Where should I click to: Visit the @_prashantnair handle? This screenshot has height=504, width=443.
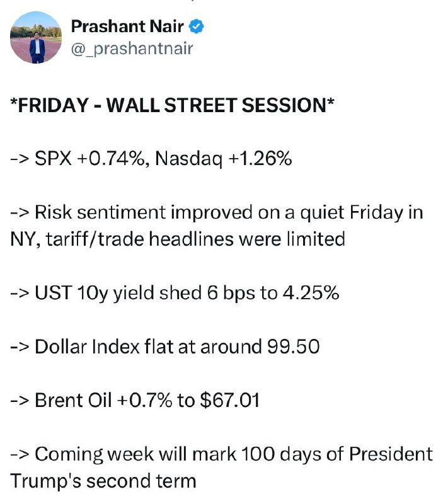[x=132, y=49]
